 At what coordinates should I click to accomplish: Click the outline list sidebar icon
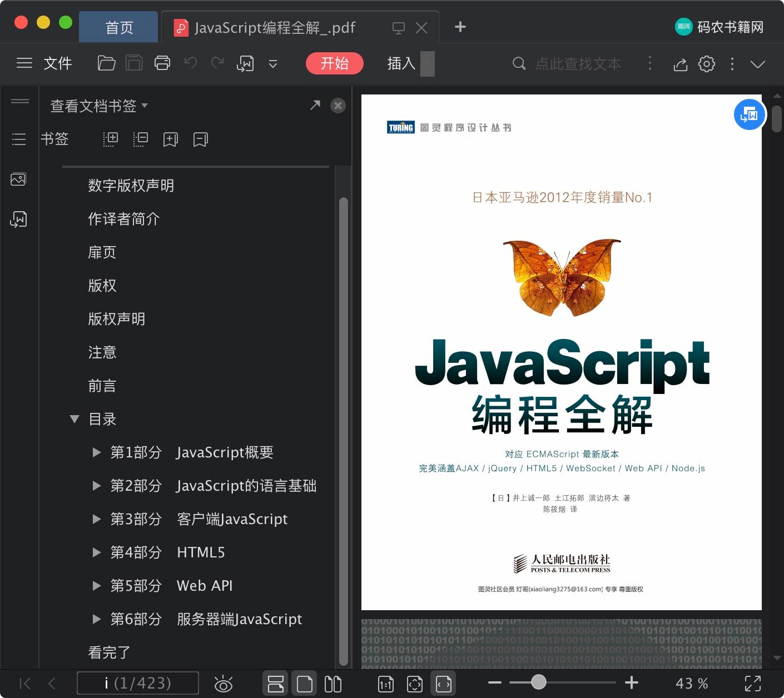[19, 139]
